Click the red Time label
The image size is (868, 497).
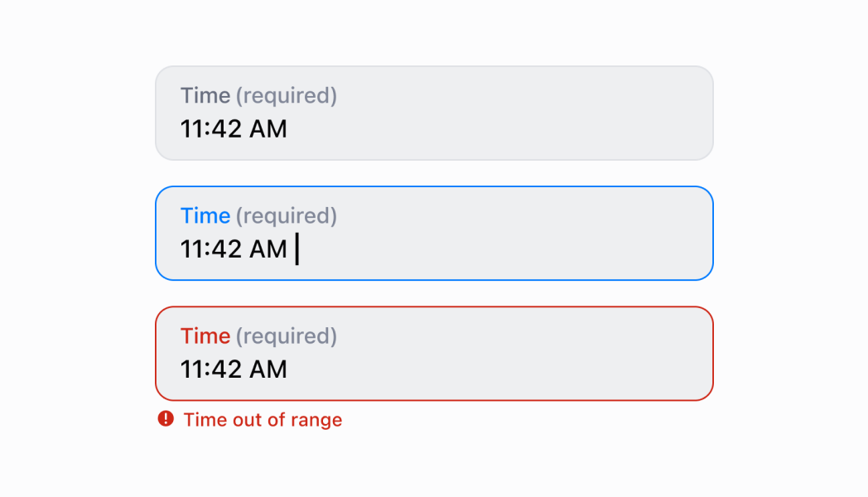coord(205,336)
